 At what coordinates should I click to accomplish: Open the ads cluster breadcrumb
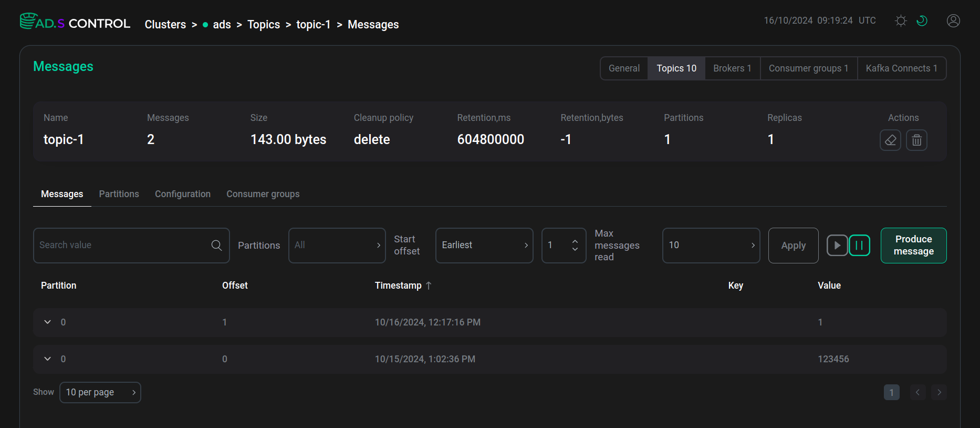click(222, 25)
